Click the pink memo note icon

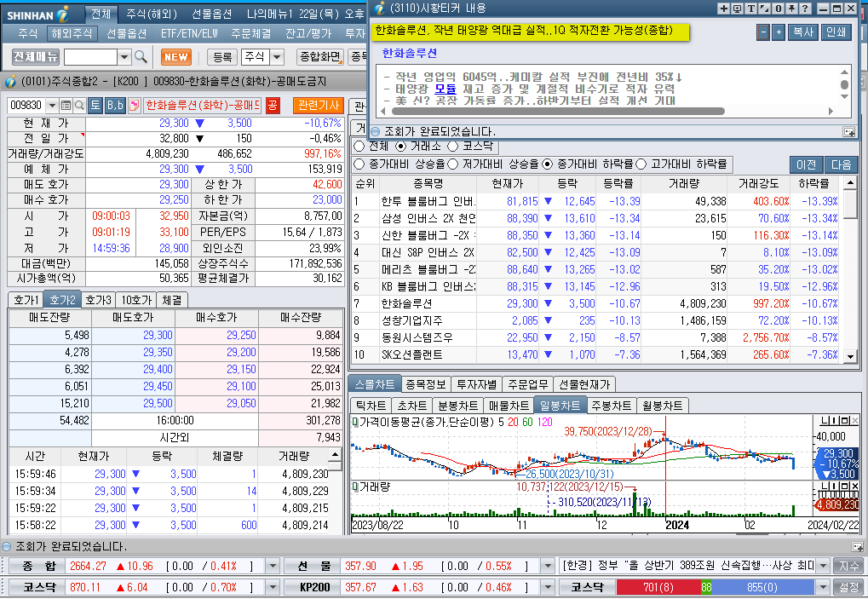(x=134, y=105)
